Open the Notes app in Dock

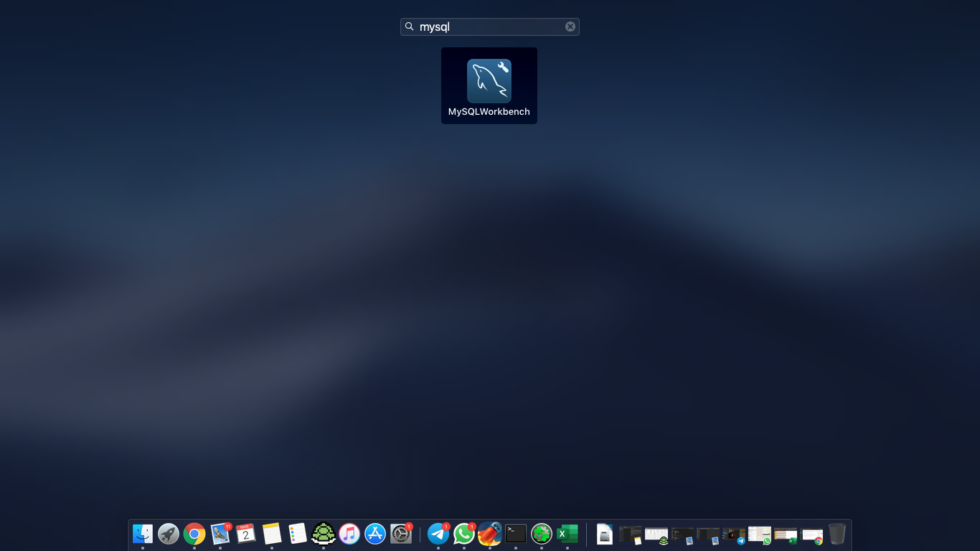pyautogui.click(x=272, y=534)
